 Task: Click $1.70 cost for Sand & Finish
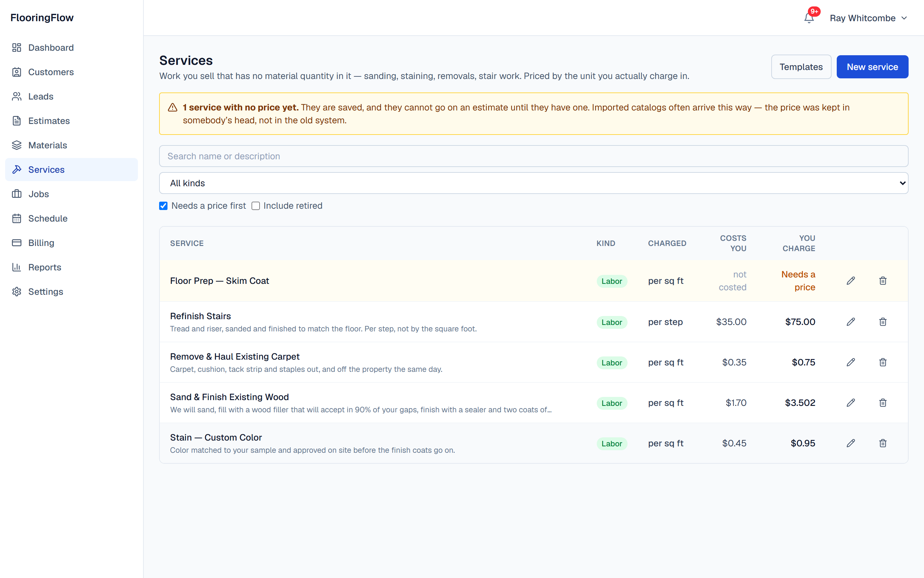click(736, 403)
